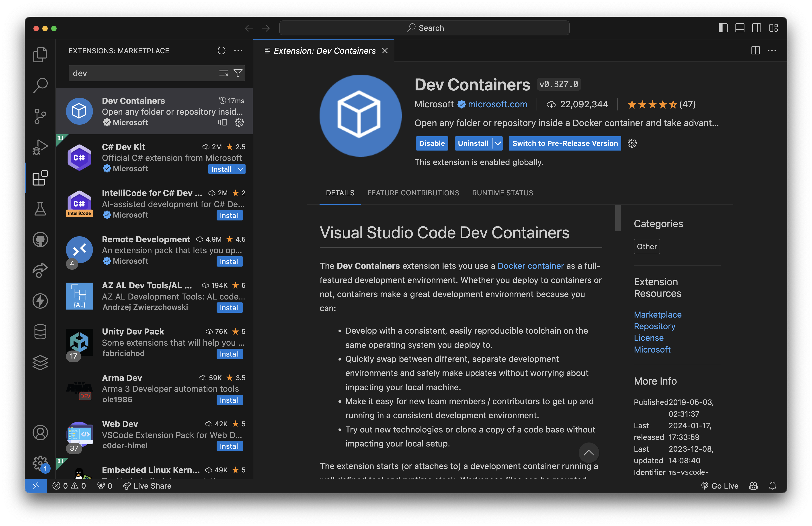
Task: Open the lightning bolt activity bar icon
Action: tap(40, 301)
